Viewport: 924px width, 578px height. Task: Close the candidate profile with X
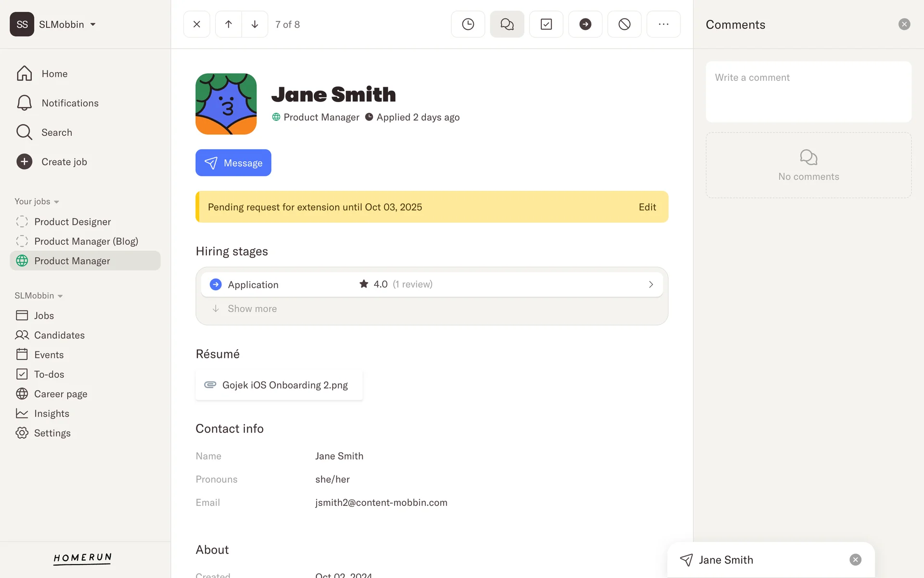pos(196,24)
